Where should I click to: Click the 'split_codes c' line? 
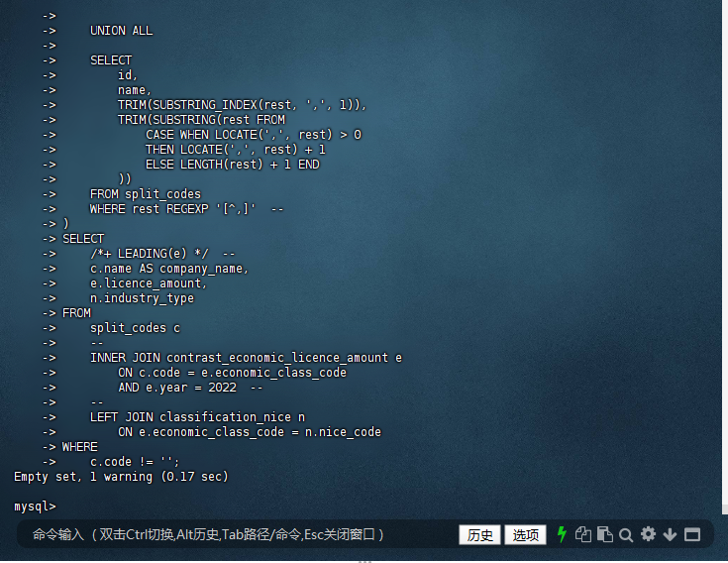[135, 328]
